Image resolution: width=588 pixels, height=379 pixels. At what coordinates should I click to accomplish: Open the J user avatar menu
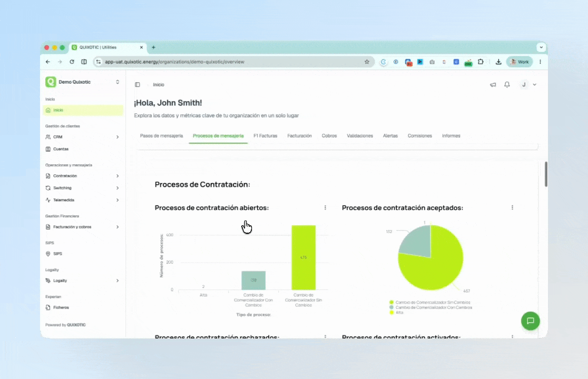point(524,85)
